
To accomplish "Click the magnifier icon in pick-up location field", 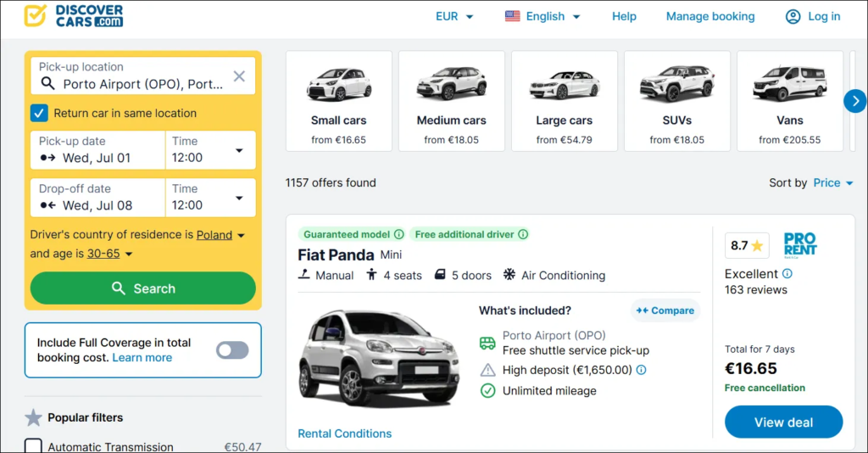I will 48,84.
